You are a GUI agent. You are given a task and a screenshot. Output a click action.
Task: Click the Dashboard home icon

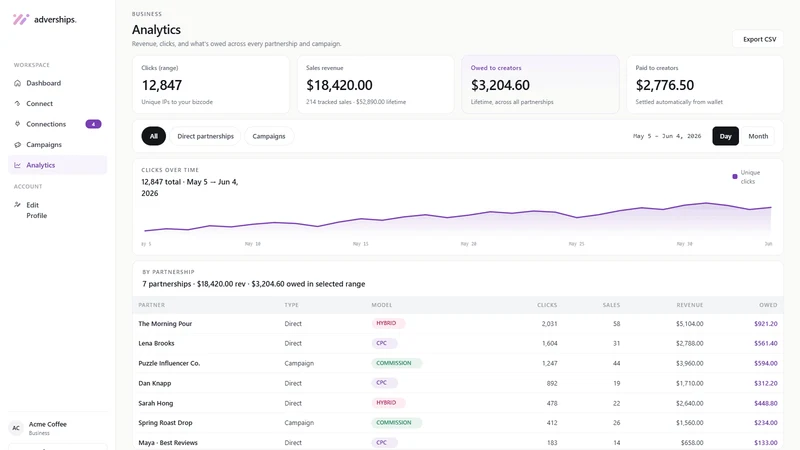tap(17, 83)
